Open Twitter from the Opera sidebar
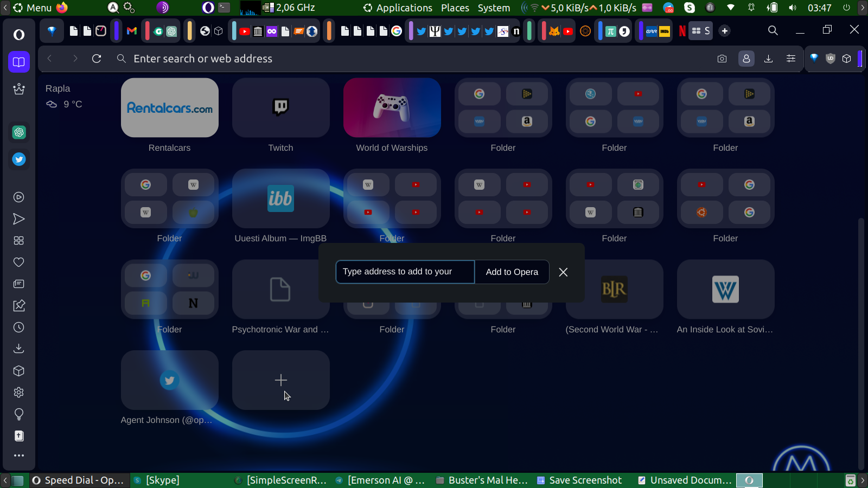This screenshot has width=868, height=488. tap(19, 159)
